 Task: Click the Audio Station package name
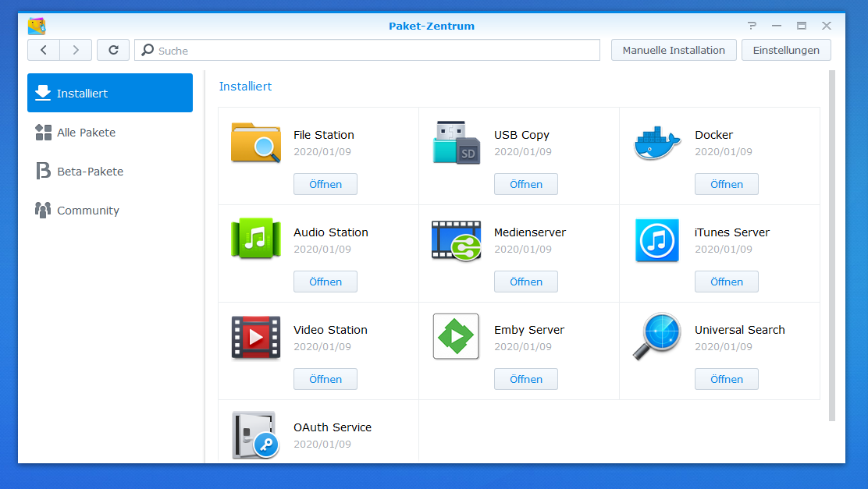click(330, 232)
